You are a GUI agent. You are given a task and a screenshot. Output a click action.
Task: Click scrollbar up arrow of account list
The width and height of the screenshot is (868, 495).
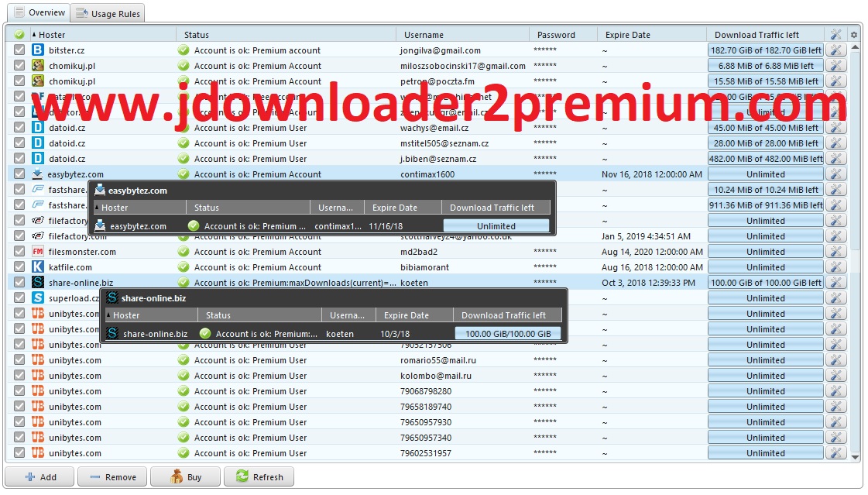(856, 47)
